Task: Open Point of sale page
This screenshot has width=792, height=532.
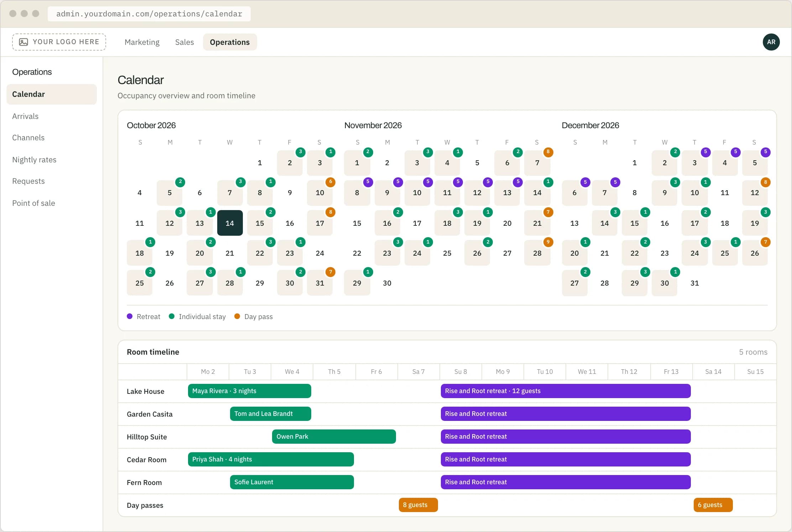Action: click(33, 203)
